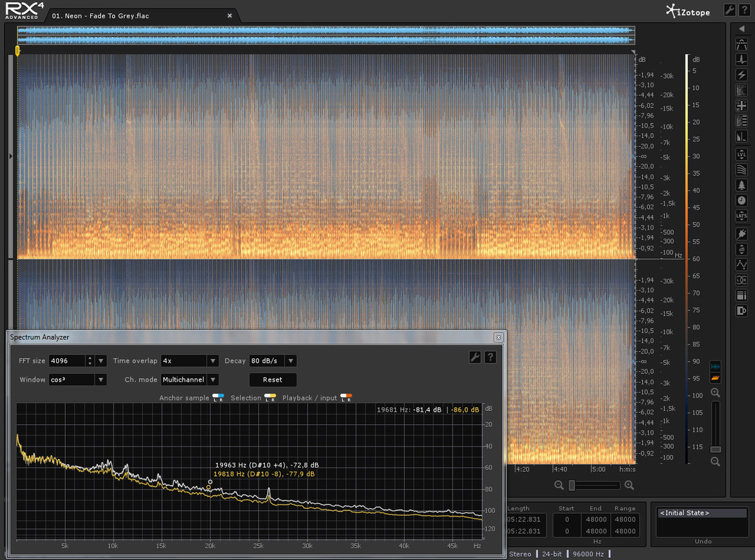The width and height of the screenshot is (755, 560).
Task: Select Initial State in Undo history
Action: [x=702, y=513]
